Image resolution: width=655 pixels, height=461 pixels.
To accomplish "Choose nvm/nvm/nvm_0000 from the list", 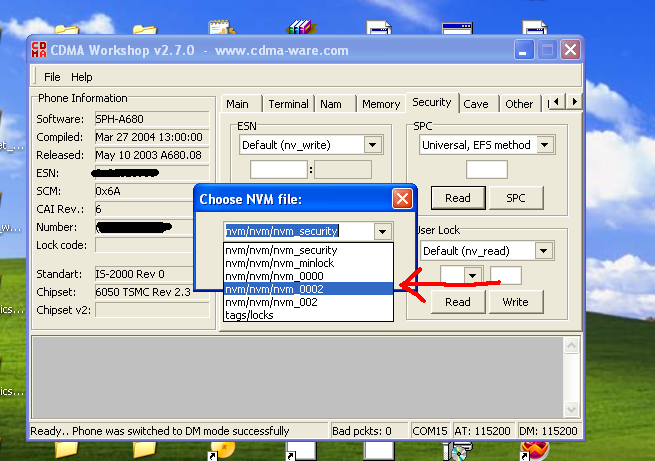I will [x=308, y=276].
